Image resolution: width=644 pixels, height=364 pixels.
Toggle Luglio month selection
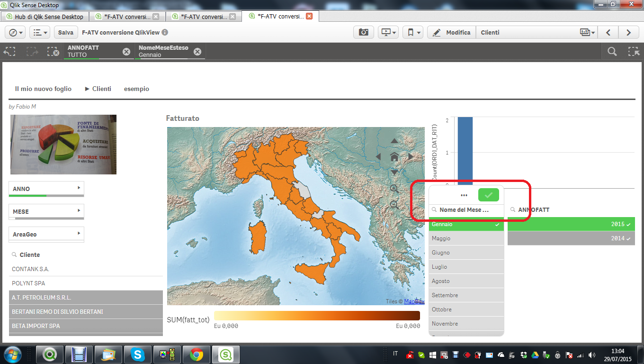pyautogui.click(x=466, y=267)
